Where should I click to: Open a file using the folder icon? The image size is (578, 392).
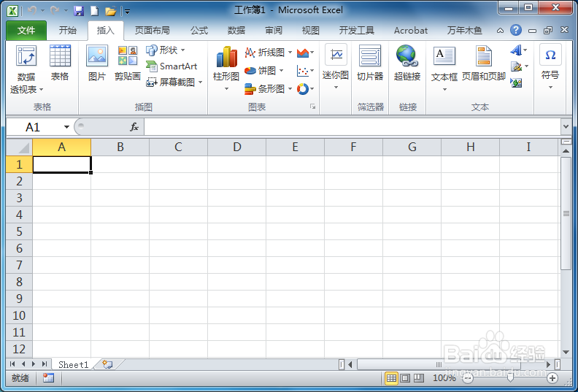[x=111, y=11]
